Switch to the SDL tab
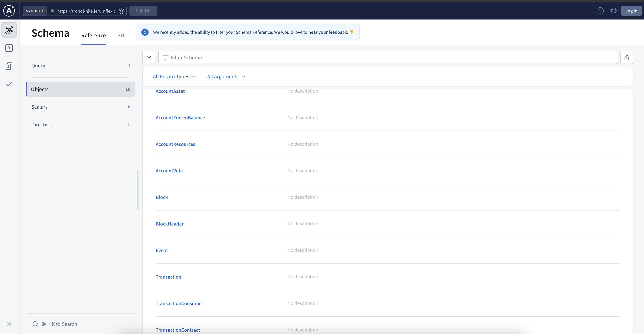644x334 pixels. click(x=122, y=36)
